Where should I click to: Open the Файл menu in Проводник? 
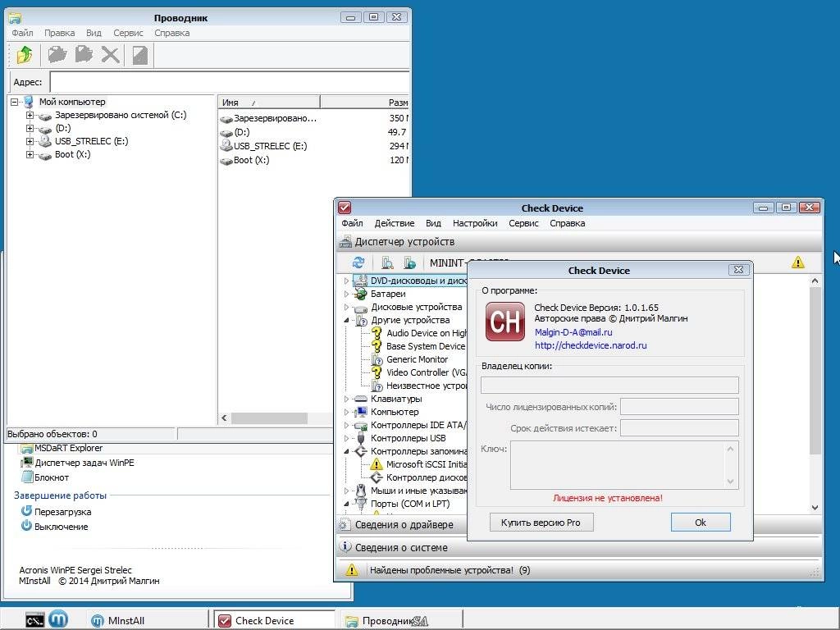point(22,33)
